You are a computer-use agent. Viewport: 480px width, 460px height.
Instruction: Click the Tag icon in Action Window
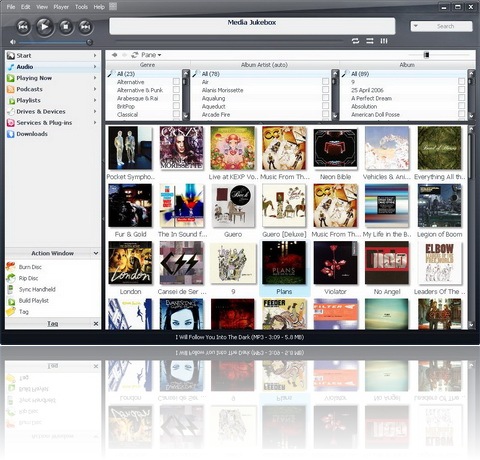(x=11, y=312)
